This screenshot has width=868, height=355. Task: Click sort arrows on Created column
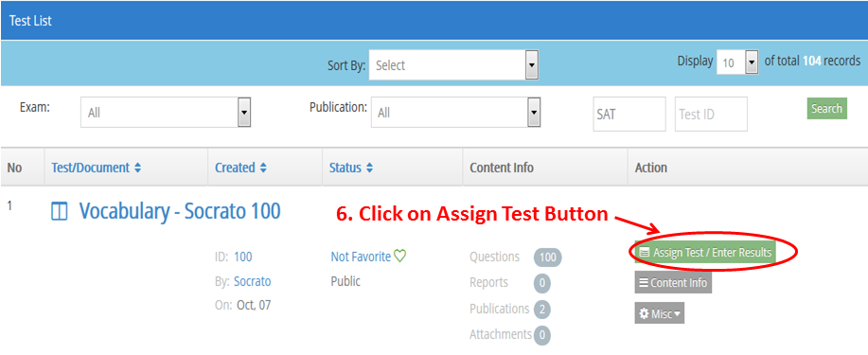click(x=263, y=168)
